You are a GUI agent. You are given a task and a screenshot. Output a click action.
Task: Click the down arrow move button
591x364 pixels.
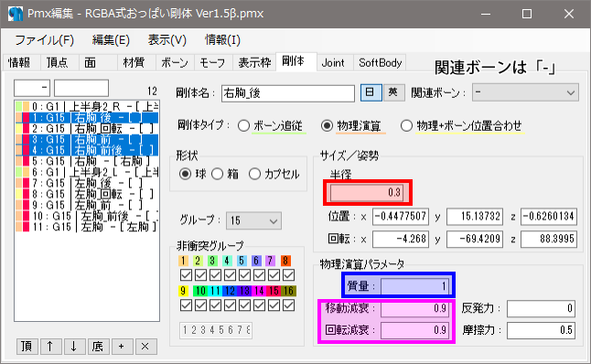coord(75,346)
